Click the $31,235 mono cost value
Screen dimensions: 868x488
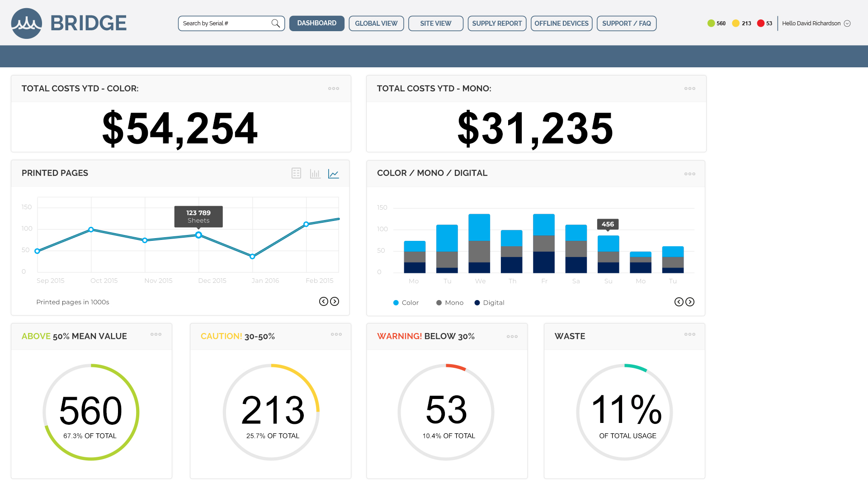click(535, 129)
